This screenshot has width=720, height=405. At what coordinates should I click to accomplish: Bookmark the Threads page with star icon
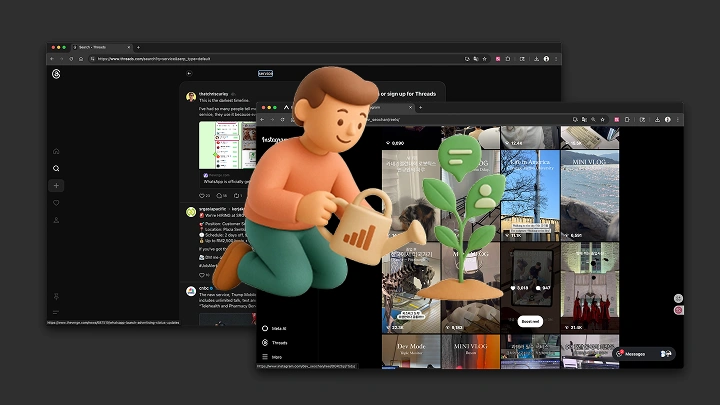484,59
